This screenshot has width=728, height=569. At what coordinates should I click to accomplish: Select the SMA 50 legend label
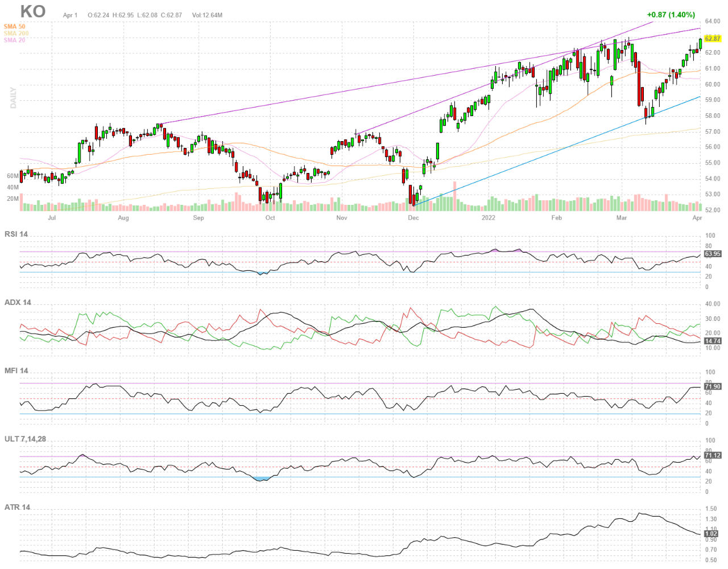click(x=15, y=27)
